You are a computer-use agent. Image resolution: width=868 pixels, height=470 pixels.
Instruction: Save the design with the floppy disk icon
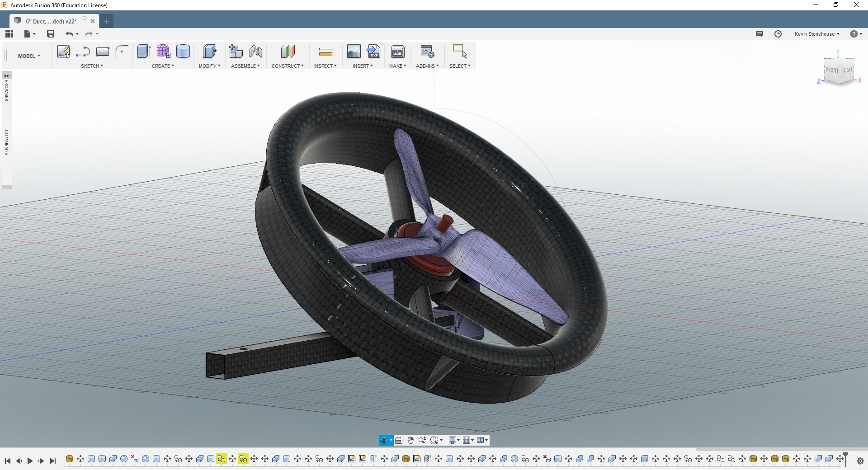(x=51, y=34)
